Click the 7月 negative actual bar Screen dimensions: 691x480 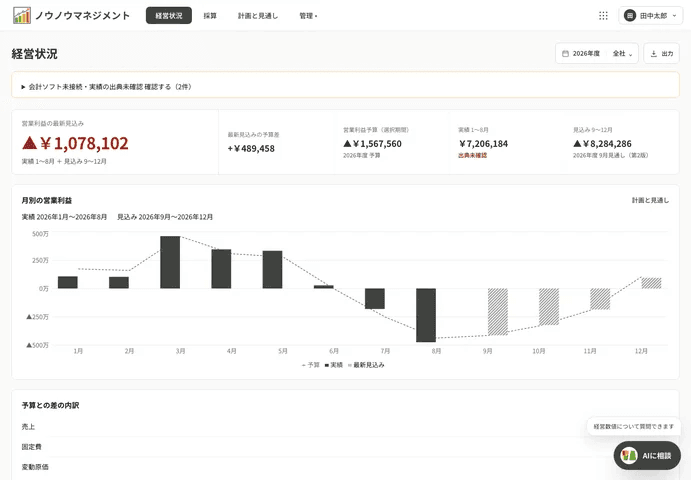[x=375, y=298]
